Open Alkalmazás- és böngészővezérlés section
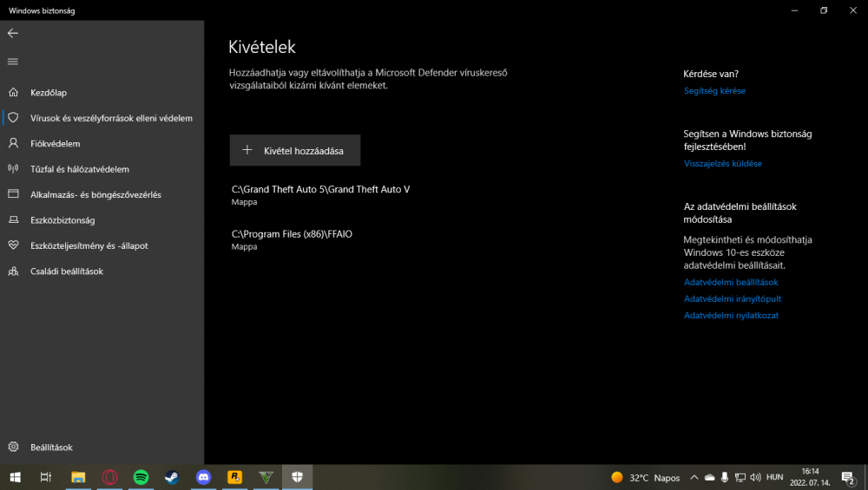The image size is (868, 490). click(102, 194)
